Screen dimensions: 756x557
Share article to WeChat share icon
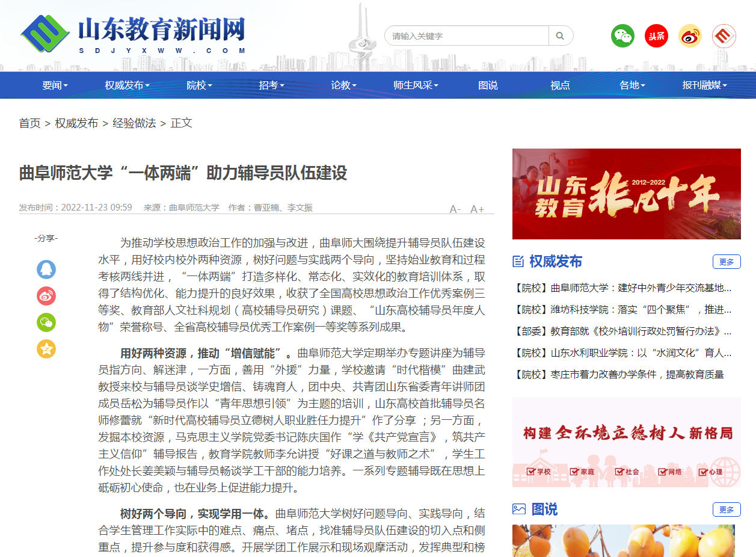point(46,322)
